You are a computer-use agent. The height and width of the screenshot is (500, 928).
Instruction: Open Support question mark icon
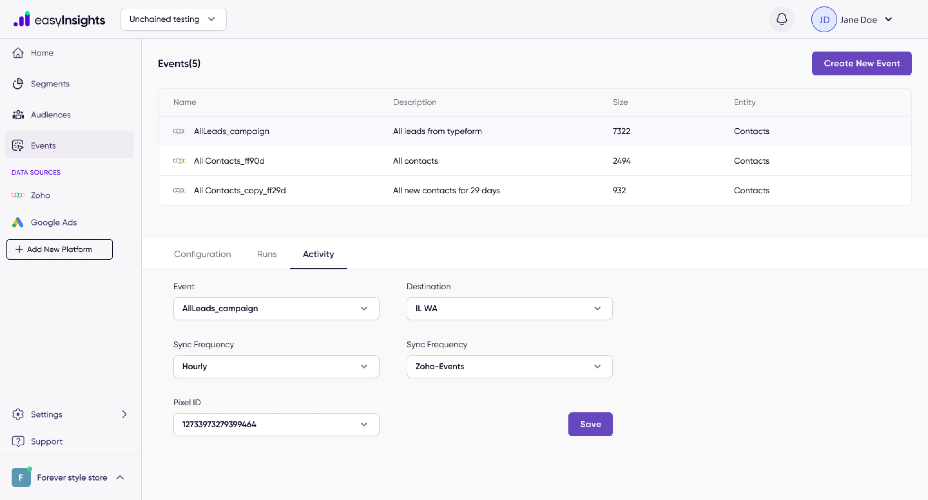(x=18, y=441)
